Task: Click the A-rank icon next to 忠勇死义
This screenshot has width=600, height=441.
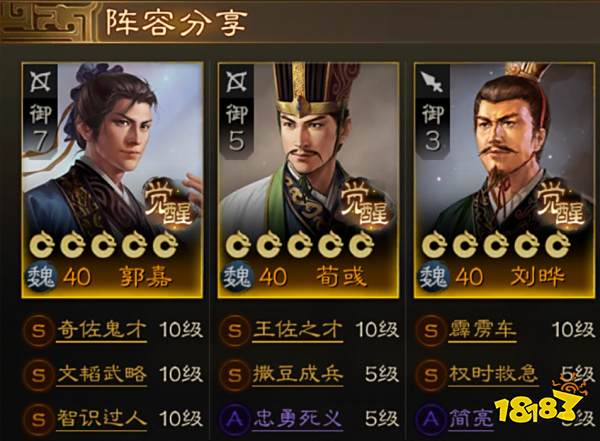Action: [234, 420]
